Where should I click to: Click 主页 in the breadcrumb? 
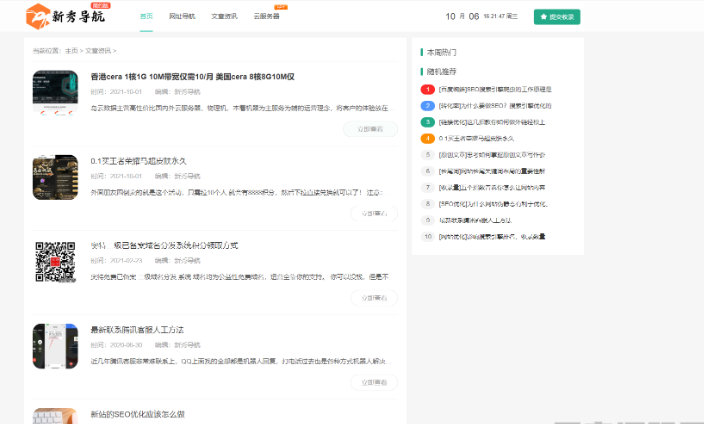[x=71, y=51]
